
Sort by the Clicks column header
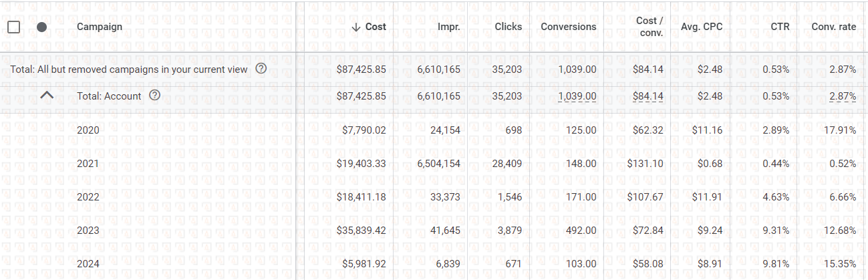pos(508,27)
